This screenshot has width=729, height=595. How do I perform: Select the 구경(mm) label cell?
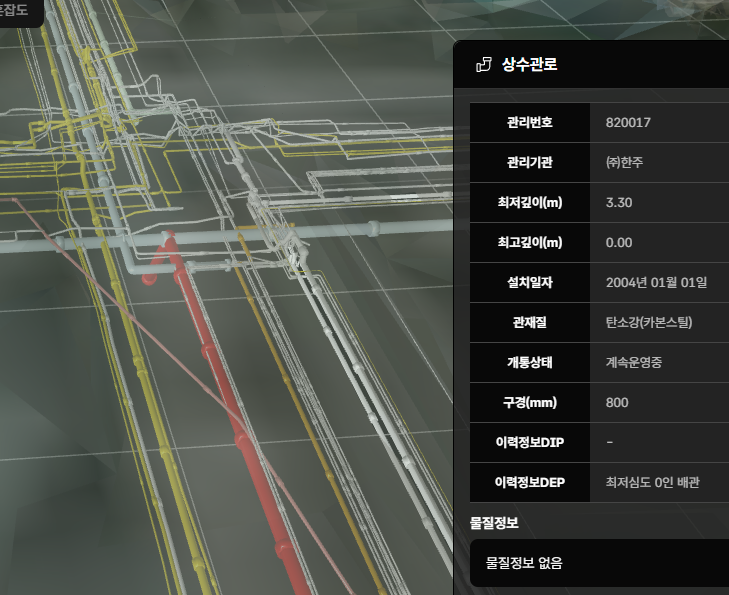tap(530, 402)
